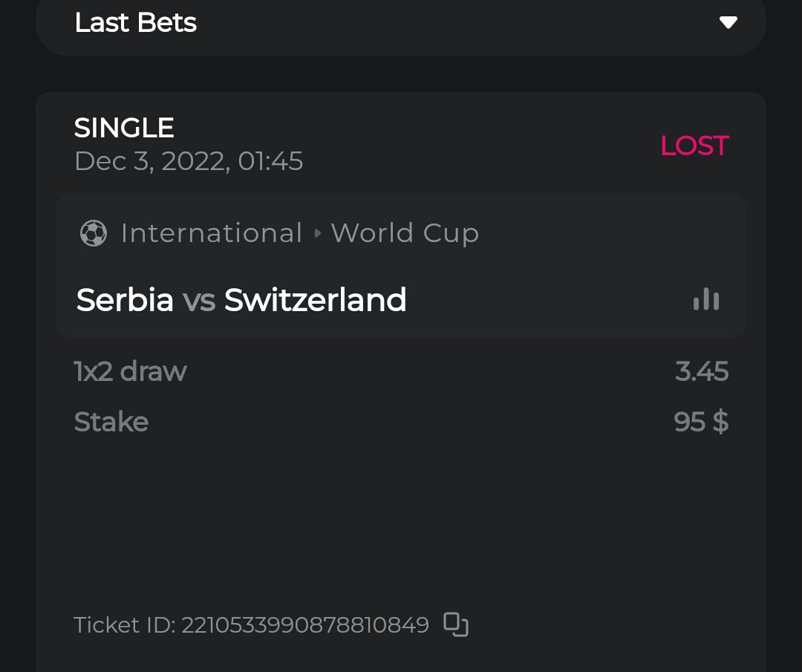The height and width of the screenshot is (672, 802).
Task: Click the "vs" text between teams
Action: coord(199,300)
